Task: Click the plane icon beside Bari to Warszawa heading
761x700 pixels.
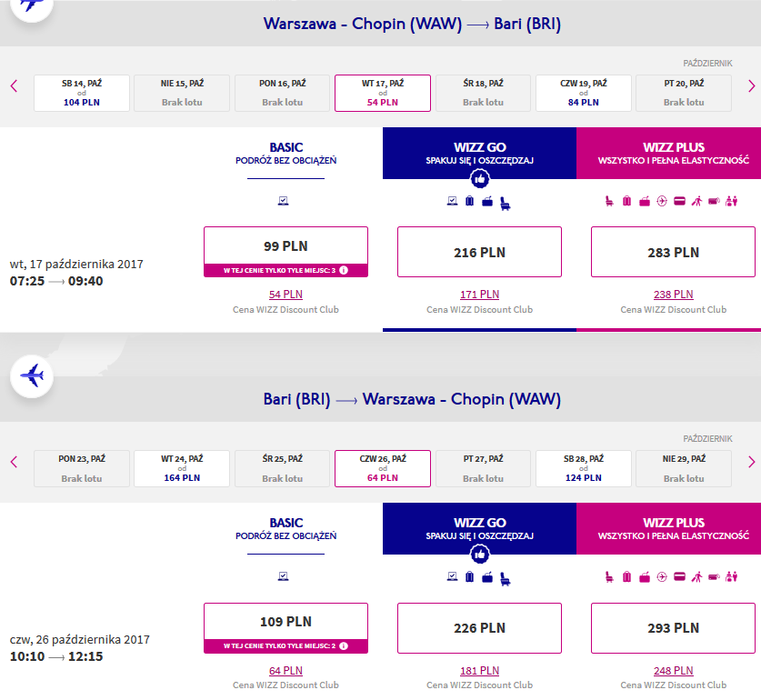Action: pos(32,376)
